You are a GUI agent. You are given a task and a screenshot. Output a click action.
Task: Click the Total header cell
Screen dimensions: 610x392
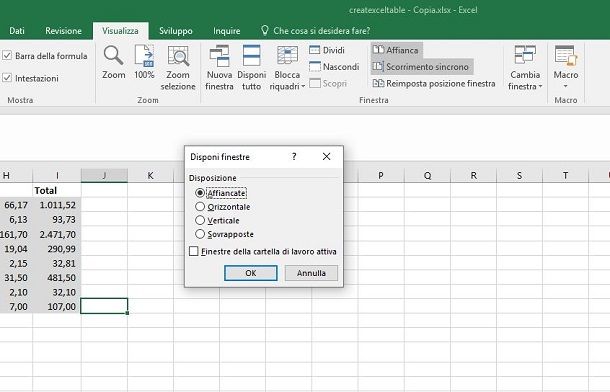tap(57, 191)
